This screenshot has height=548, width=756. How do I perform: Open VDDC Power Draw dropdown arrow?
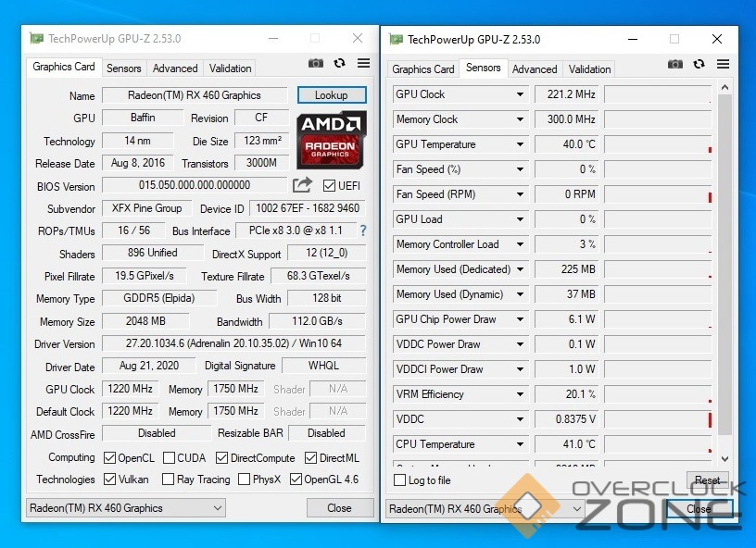point(520,344)
